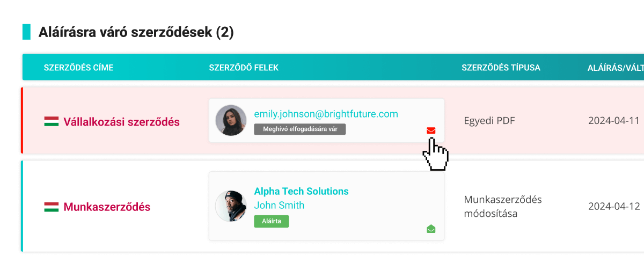The height and width of the screenshot is (277, 644).
Task: Click the teal marker before the section heading
Action: [x=26, y=32]
